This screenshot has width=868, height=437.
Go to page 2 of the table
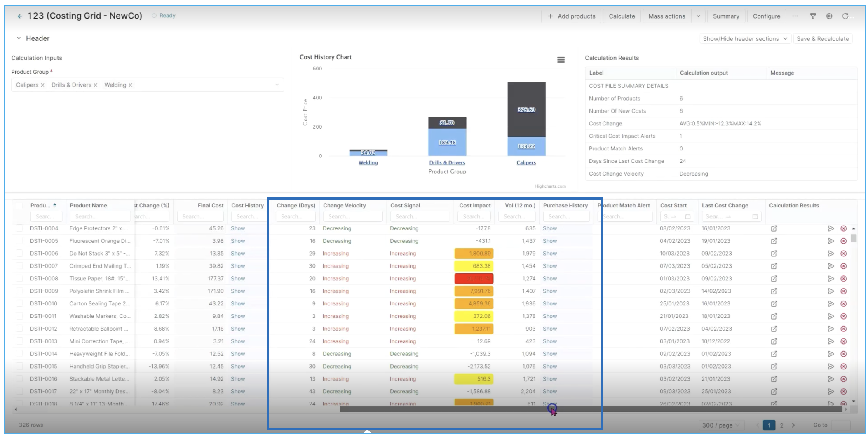[x=781, y=425]
